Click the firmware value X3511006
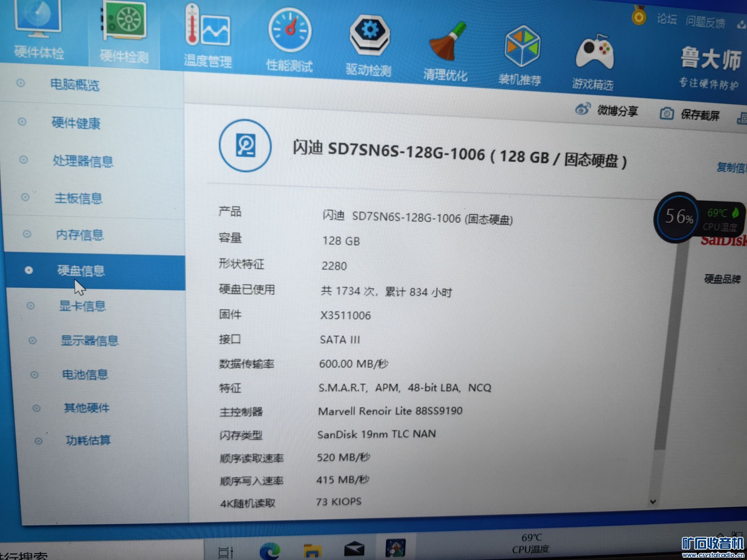The width and height of the screenshot is (747, 560). (x=345, y=315)
